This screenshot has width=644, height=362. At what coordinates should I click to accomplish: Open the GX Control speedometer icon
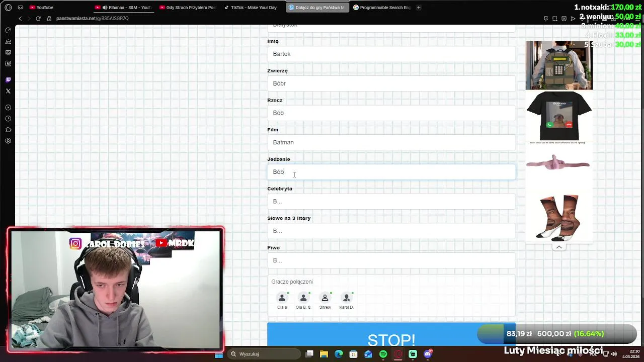click(x=8, y=30)
